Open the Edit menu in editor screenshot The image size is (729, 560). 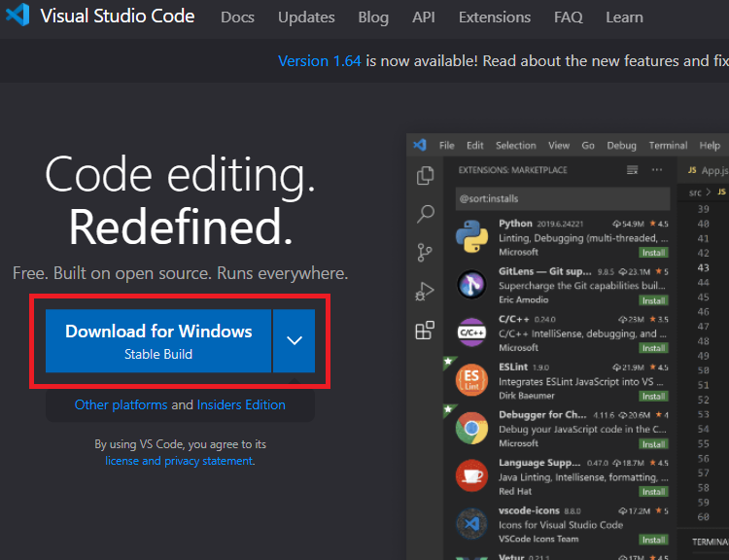[474, 146]
